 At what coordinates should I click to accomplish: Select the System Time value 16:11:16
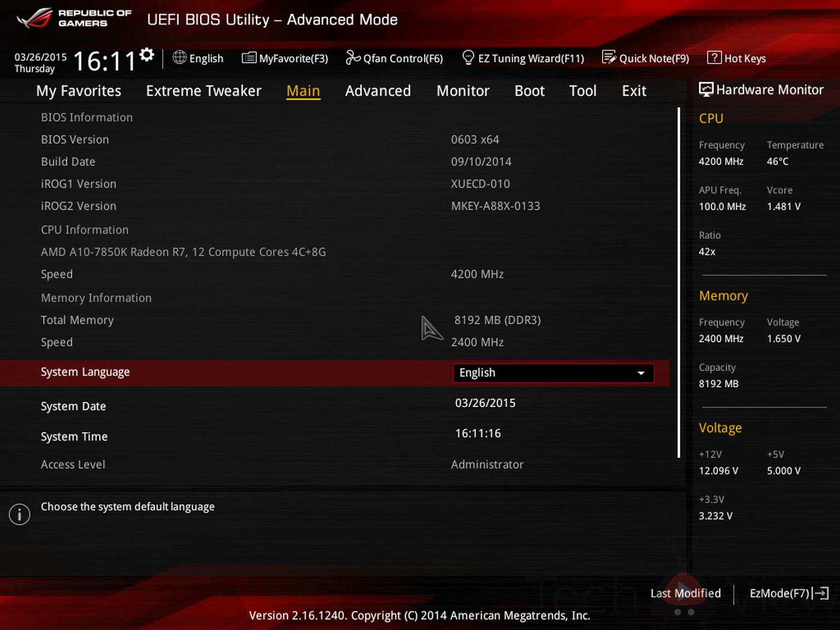[x=478, y=433]
